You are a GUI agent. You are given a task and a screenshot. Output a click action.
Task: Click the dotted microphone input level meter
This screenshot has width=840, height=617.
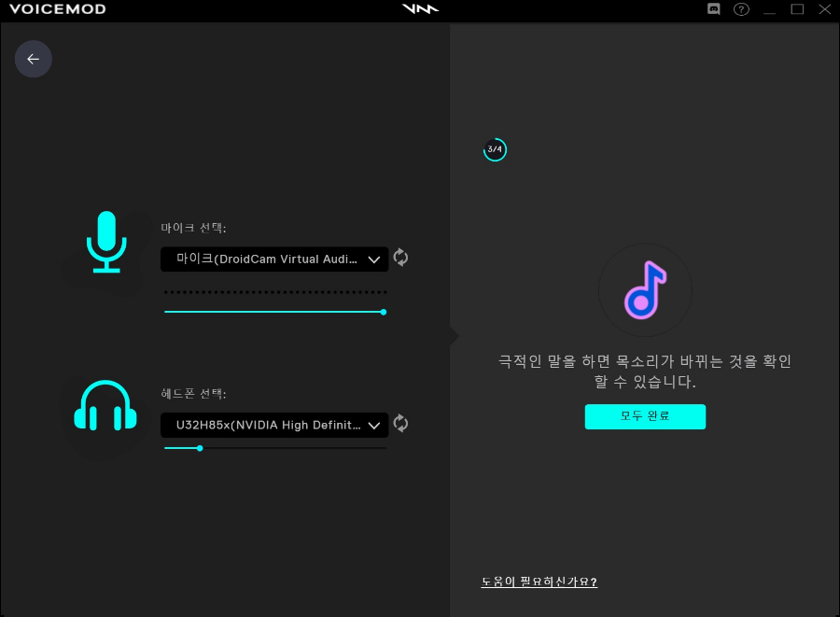point(275,292)
